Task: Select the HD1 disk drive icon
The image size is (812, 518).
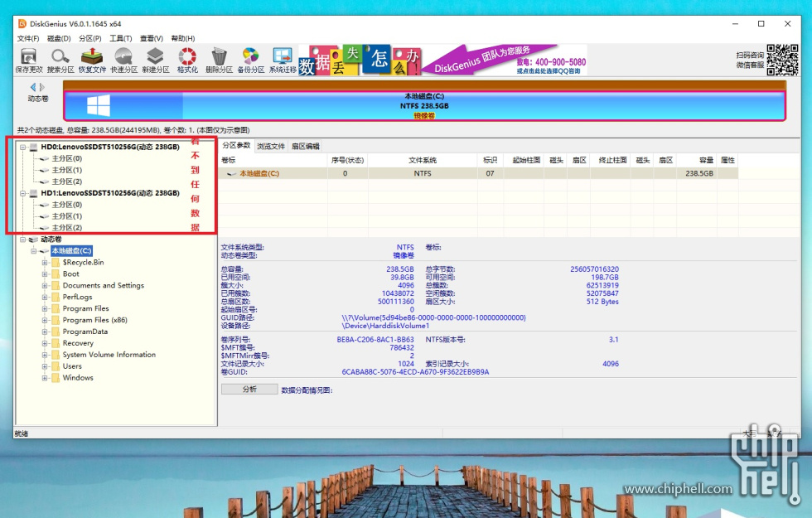Action: [x=34, y=193]
